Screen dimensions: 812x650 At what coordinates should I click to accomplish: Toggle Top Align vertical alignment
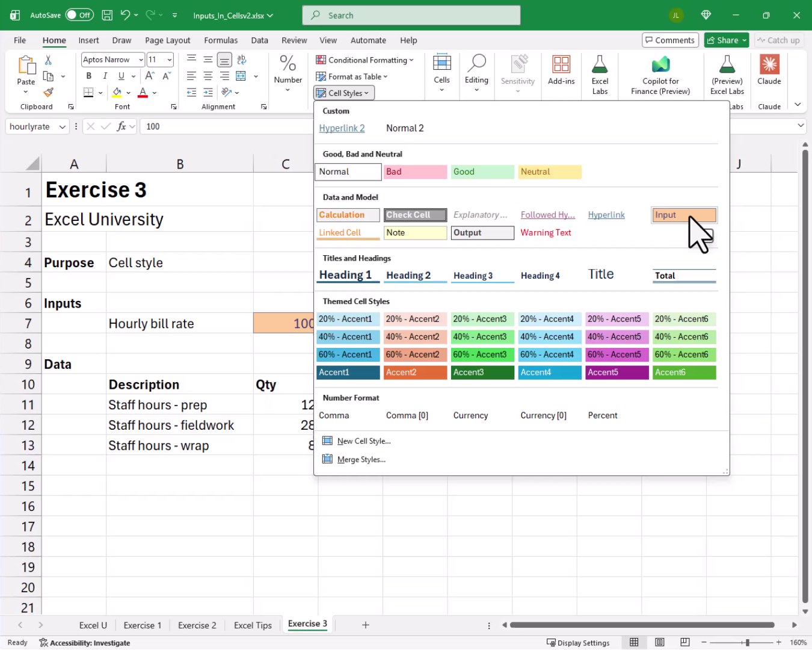click(191, 60)
